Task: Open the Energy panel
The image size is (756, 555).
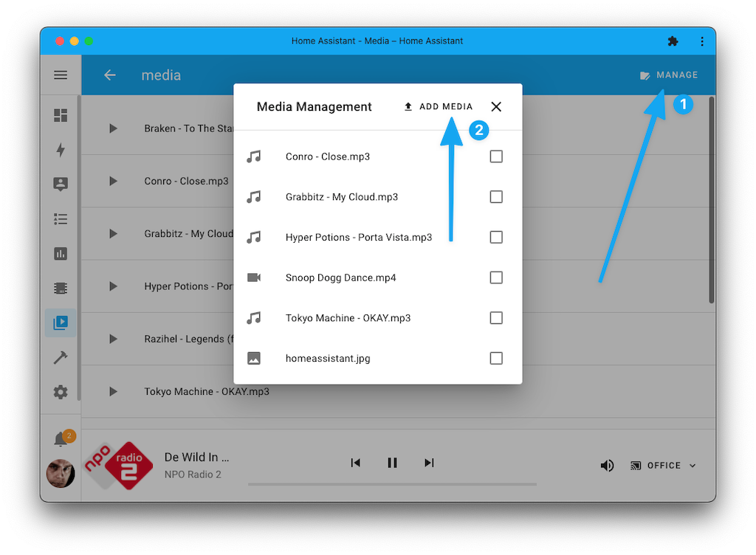Action: [60, 150]
